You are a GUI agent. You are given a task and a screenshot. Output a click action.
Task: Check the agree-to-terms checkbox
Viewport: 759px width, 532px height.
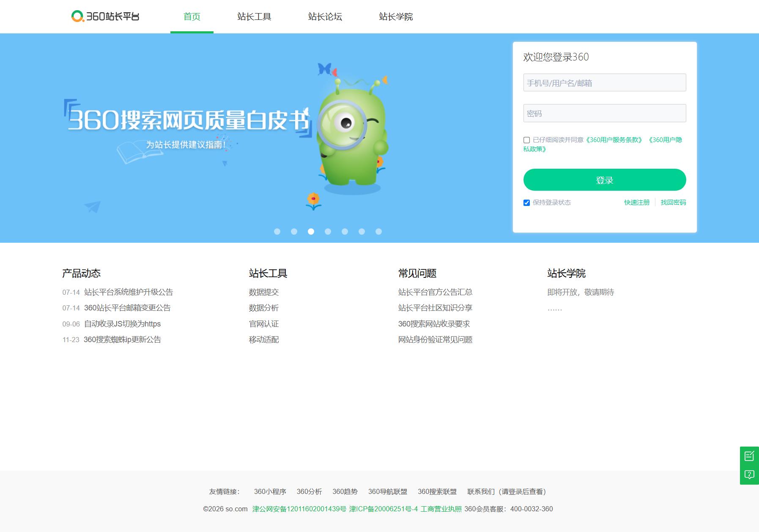coord(526,140)
